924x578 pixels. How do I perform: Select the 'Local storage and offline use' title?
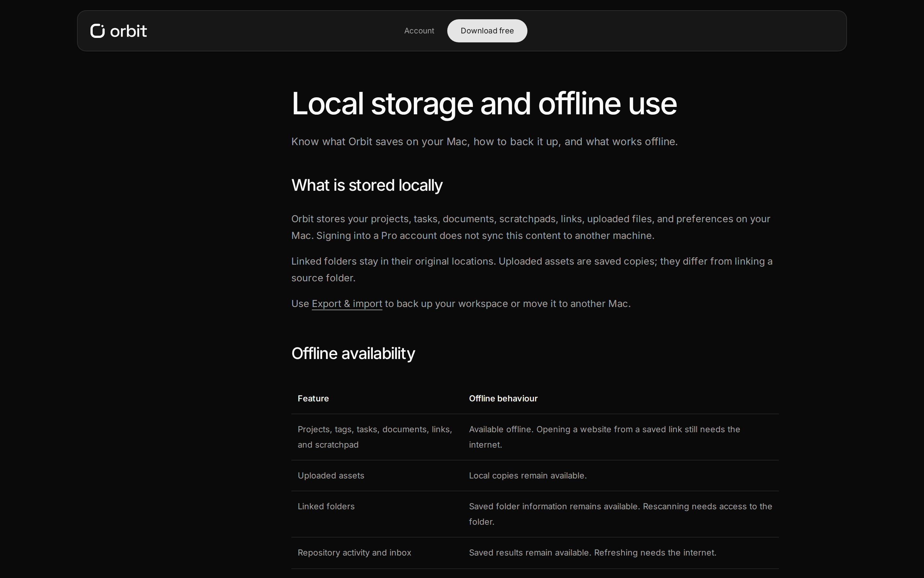pyautogui.click(x=484, y=104)
